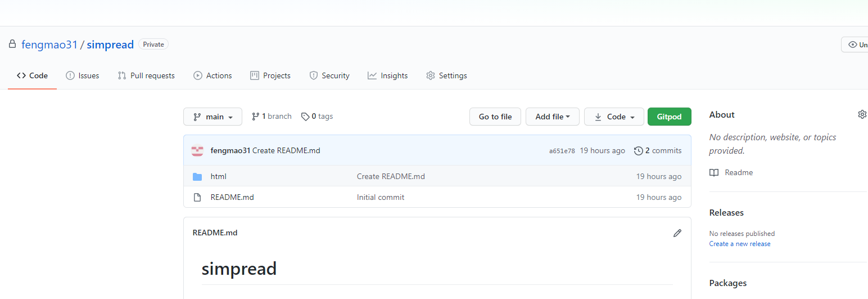Click the html folder icon

197,177
